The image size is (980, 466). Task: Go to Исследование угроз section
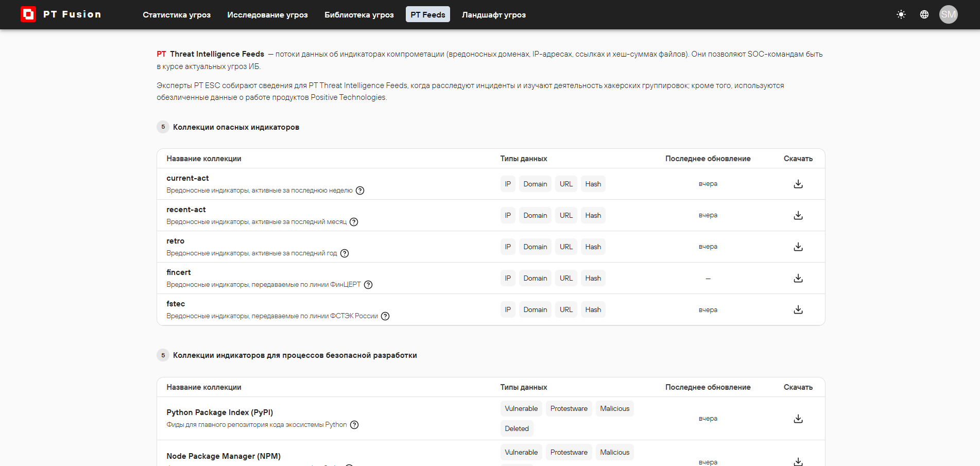(267, 14)
